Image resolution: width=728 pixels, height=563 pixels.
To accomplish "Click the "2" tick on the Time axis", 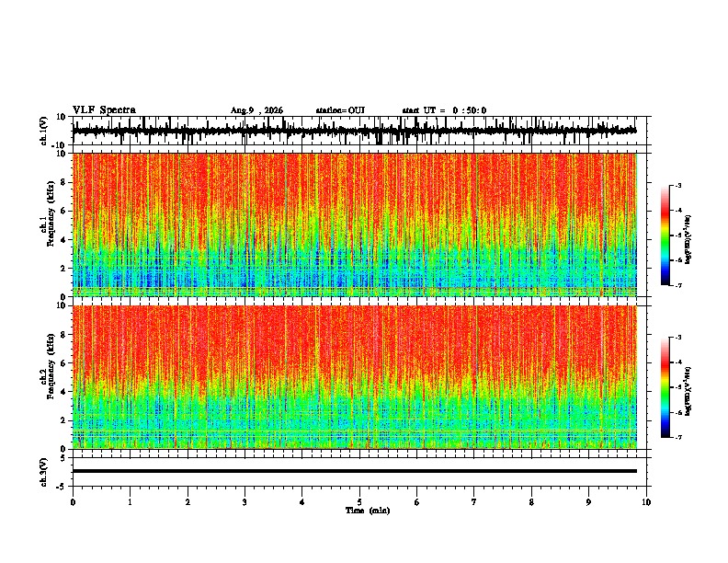I will click(188, 502).
